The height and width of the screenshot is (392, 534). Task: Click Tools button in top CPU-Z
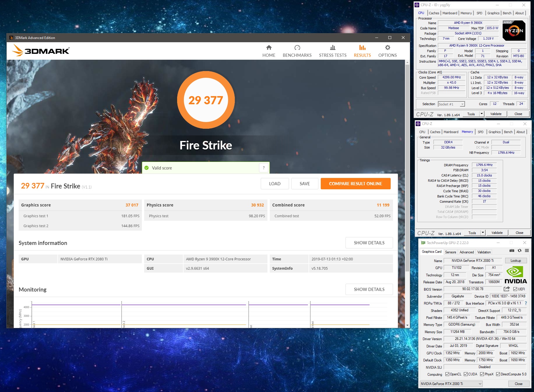471,114
